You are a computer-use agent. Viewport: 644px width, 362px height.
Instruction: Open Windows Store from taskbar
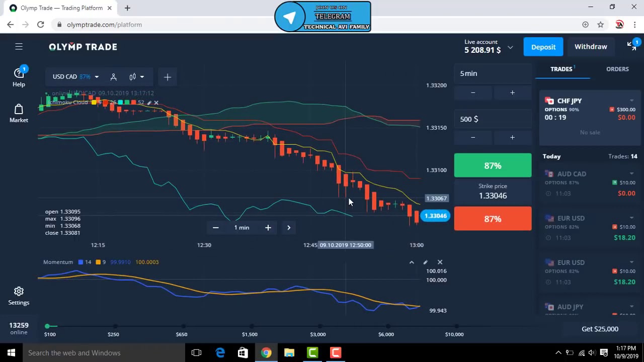(243, 353)
